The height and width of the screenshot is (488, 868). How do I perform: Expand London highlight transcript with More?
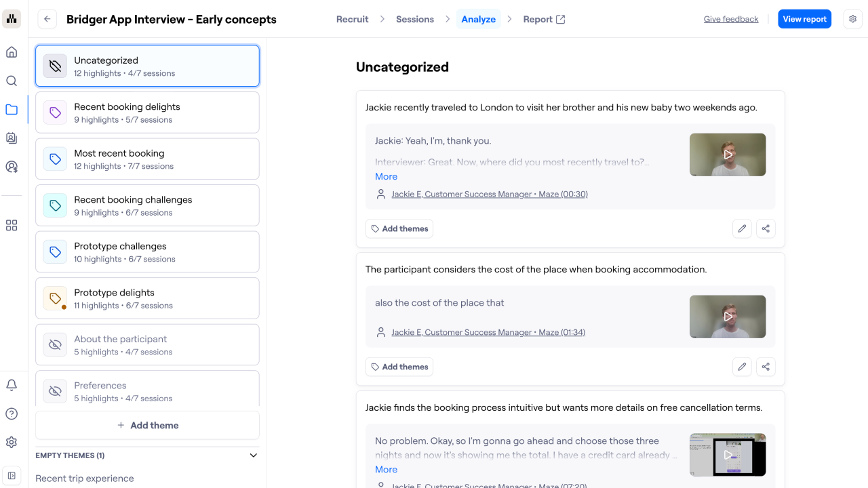386,176
